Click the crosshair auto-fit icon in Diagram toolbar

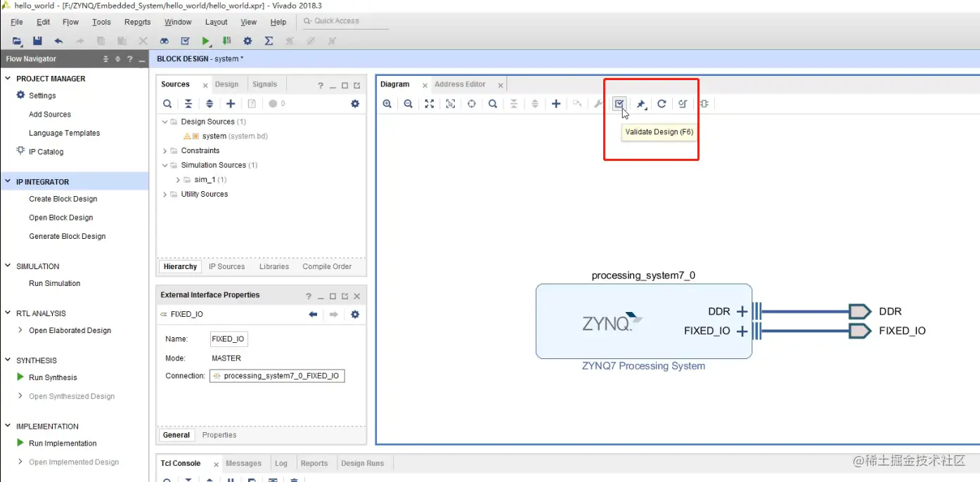(x=472, y=104)
